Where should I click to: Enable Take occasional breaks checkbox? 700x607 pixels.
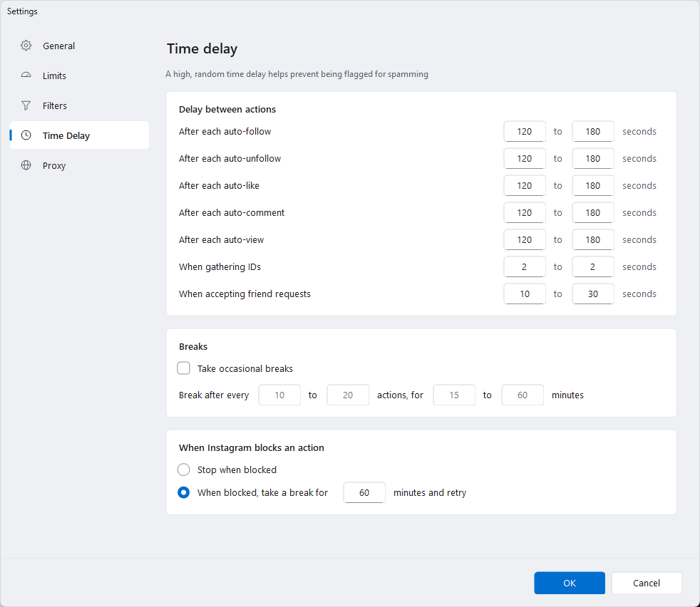(183, 368)
